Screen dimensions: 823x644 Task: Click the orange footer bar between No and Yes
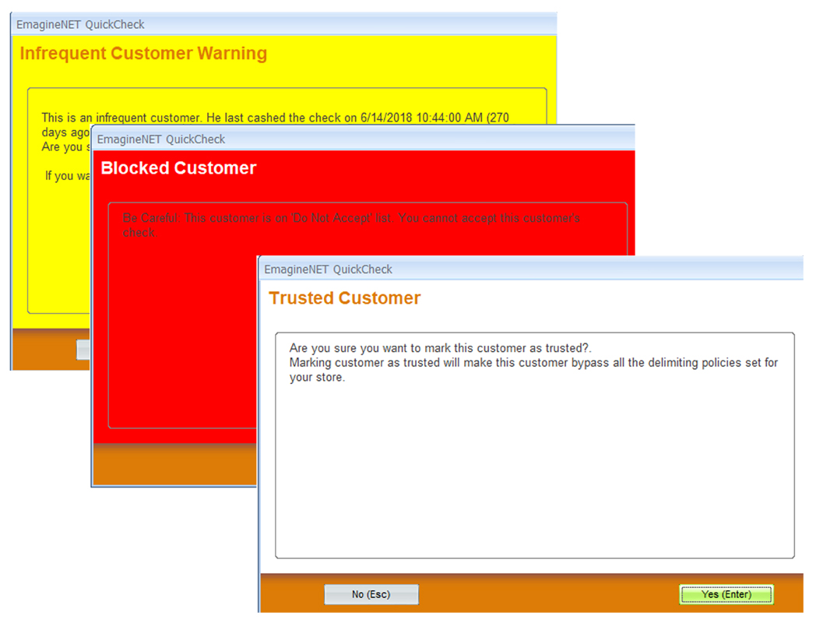pyautogui.click(x=545, y=594)
